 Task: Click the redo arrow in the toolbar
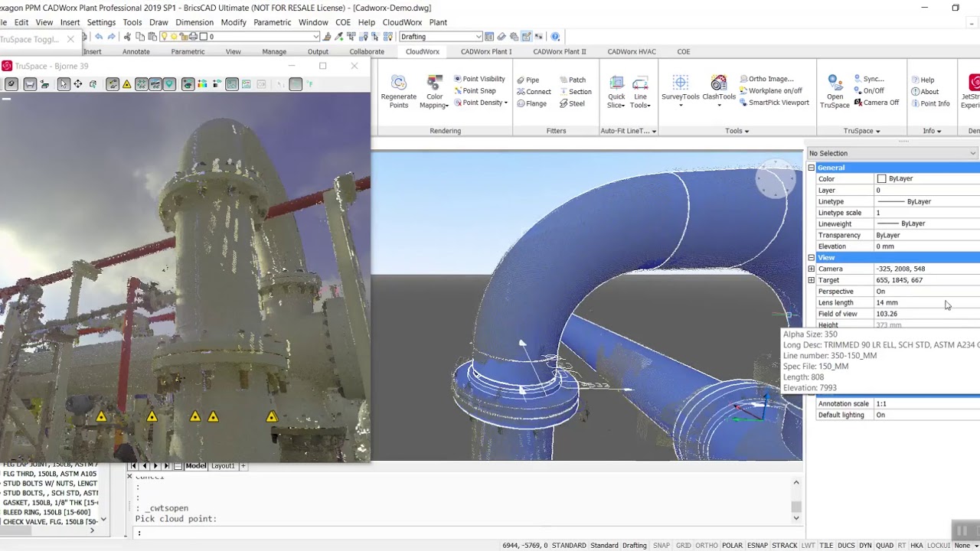[111, 37]
